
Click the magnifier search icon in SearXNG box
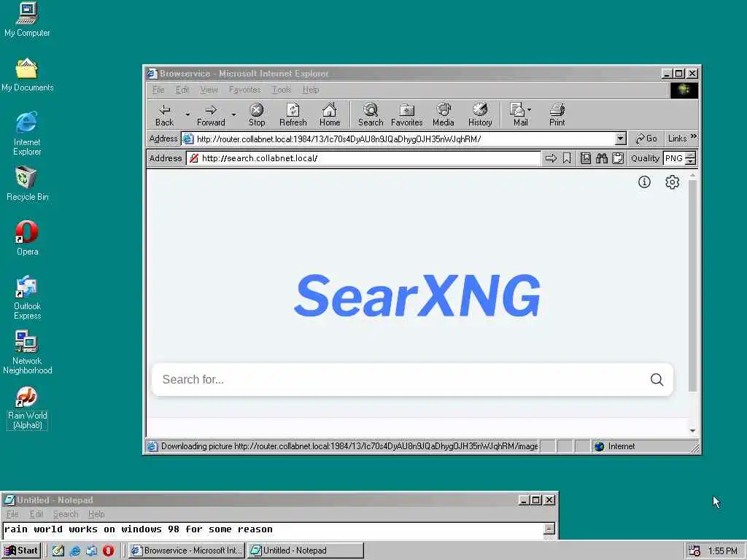pyautogui.click(x=657, y=379)
